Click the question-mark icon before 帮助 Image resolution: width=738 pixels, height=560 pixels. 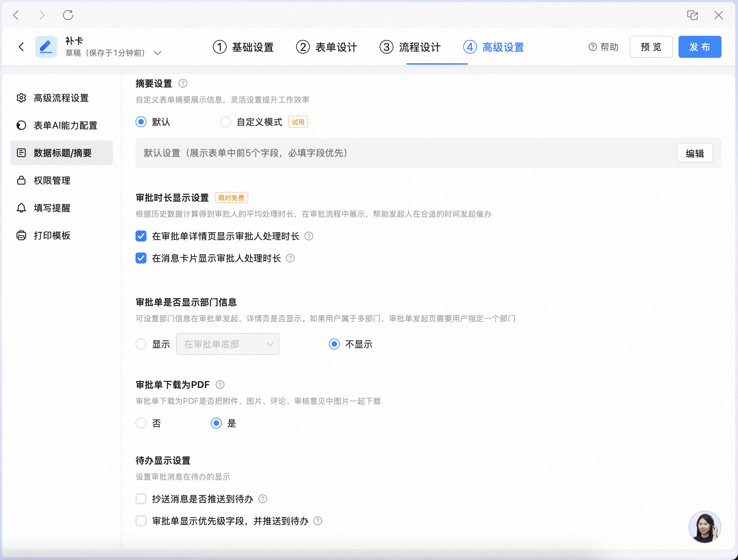[593, 47]
